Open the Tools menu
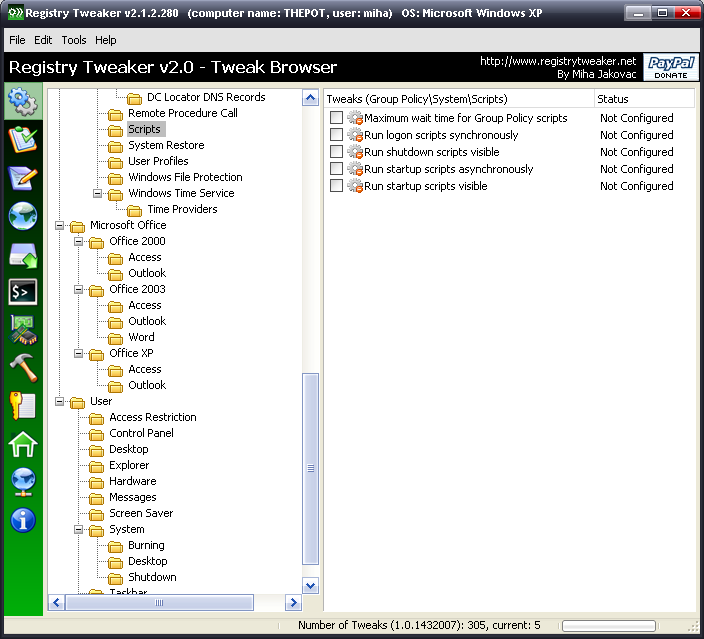This screenshot has height=639, width=704. click(x=74, y=40)
